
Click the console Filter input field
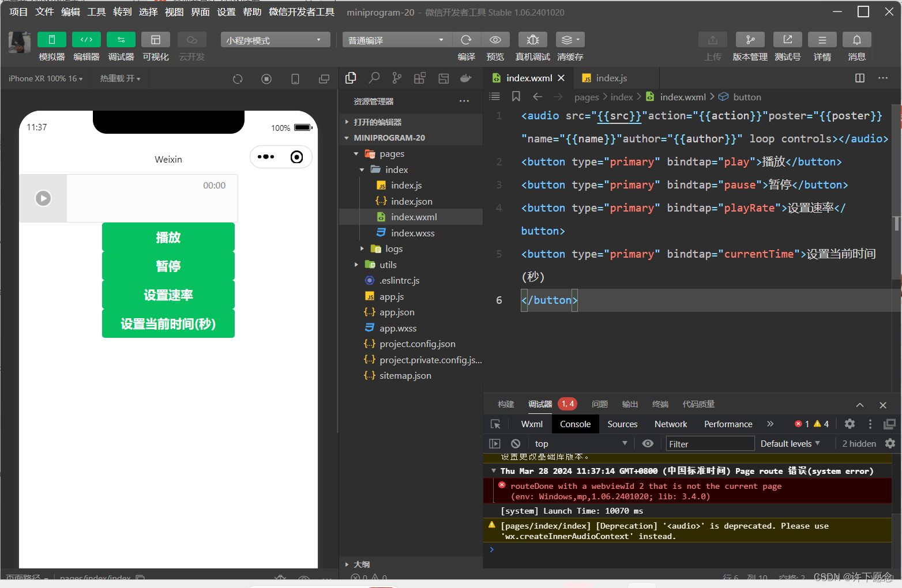click(710, 443)
